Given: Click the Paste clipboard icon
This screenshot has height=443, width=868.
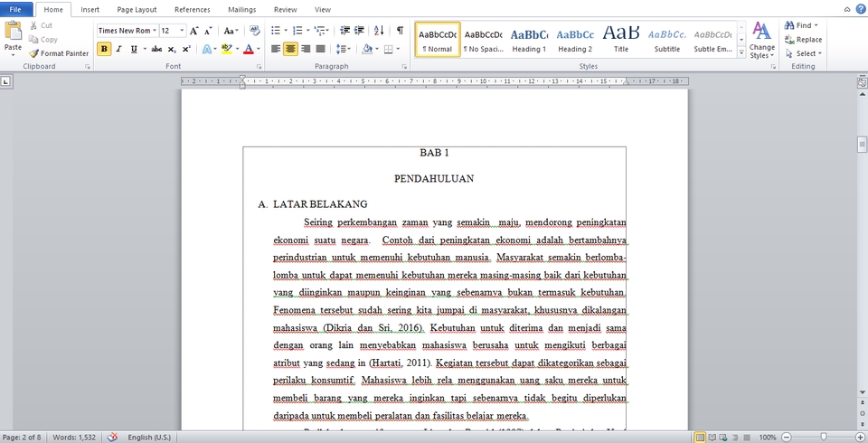Looking at the screenshot, I should point(13,31).
